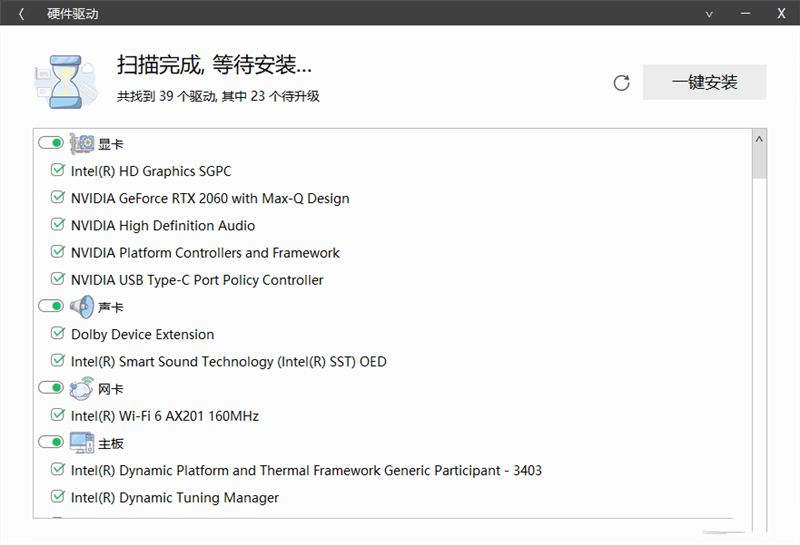800x545 pixels.
Task: Select the Intel(R) HD Graphics SGPC text
Action: pos(151,171)
